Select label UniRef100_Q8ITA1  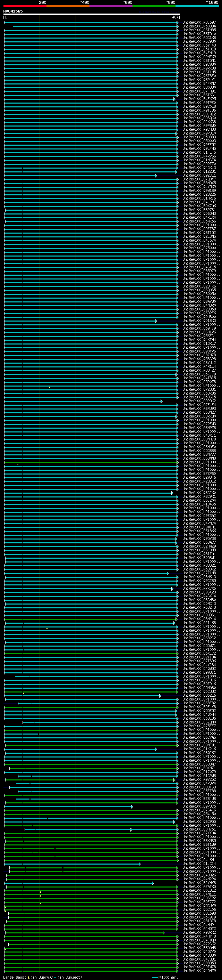point(199,554)
